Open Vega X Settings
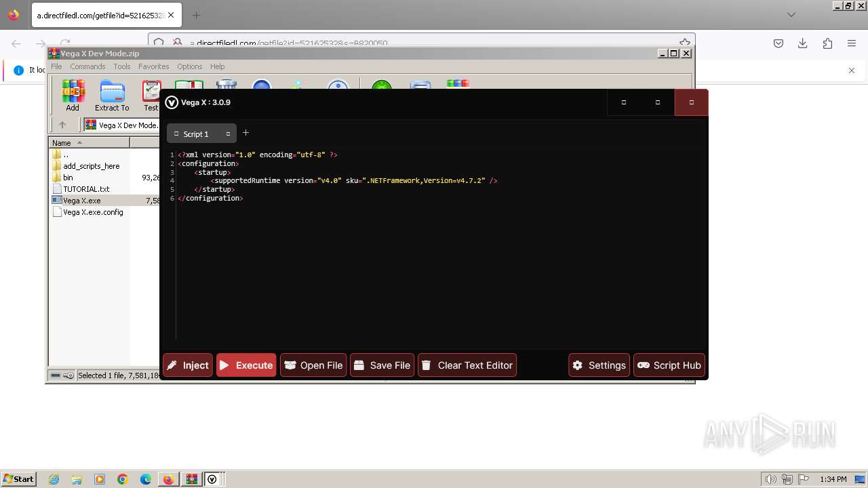 point(599,365)
